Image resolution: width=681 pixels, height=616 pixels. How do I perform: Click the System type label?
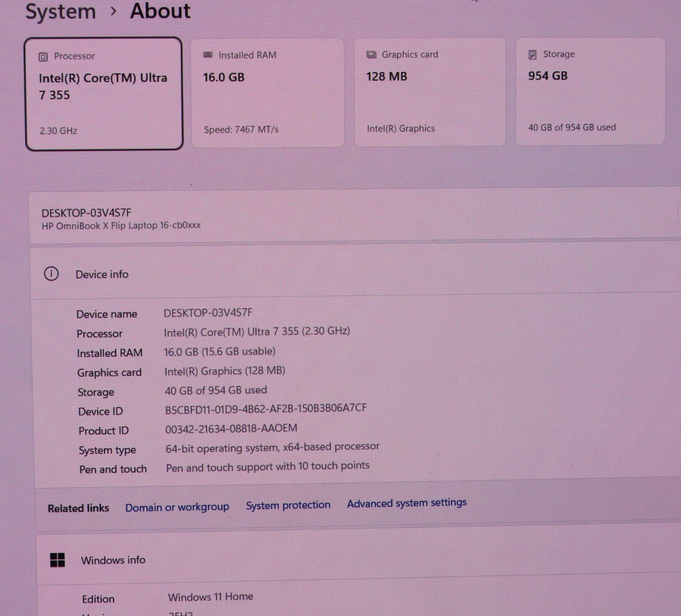[107, 450]
